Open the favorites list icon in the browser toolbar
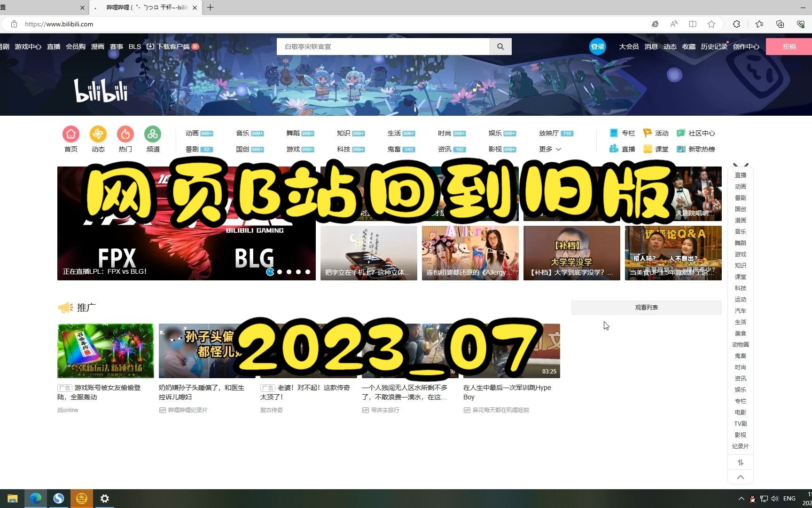The width and height of the screenshot is (812, 508). coord(759,24)
